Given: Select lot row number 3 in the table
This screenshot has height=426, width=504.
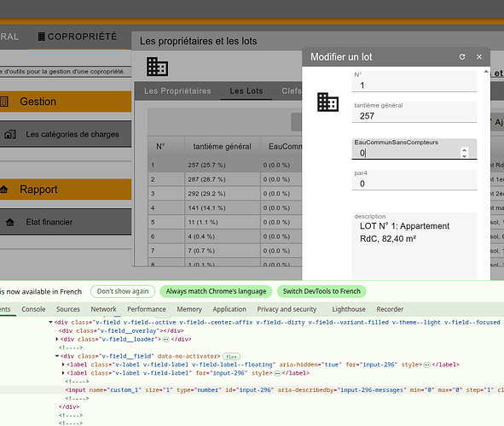Looking at the screenshot, I should (x=224, y=194).
